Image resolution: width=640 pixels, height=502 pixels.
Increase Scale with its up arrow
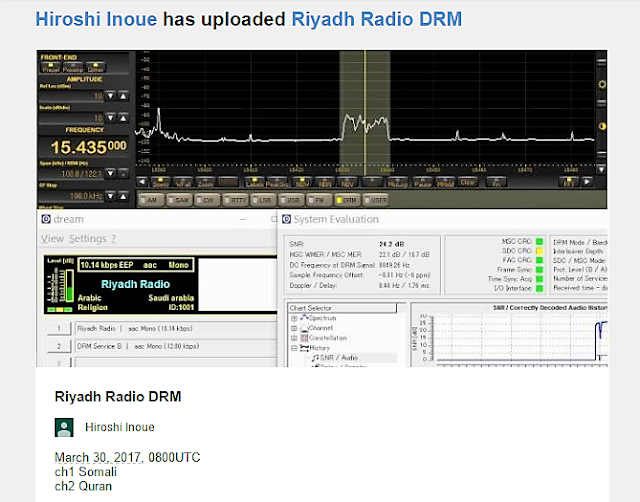(x=123, y=118)
